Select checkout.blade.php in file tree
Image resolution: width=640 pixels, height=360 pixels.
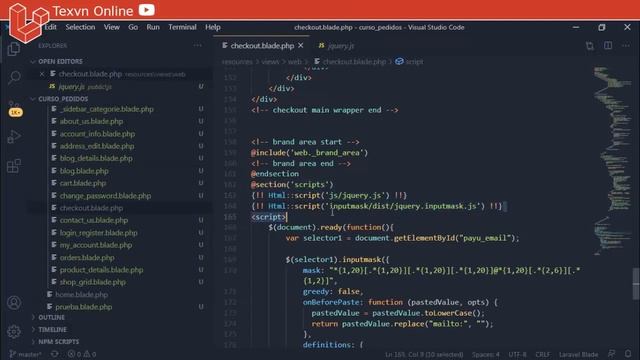coord(91,208)
